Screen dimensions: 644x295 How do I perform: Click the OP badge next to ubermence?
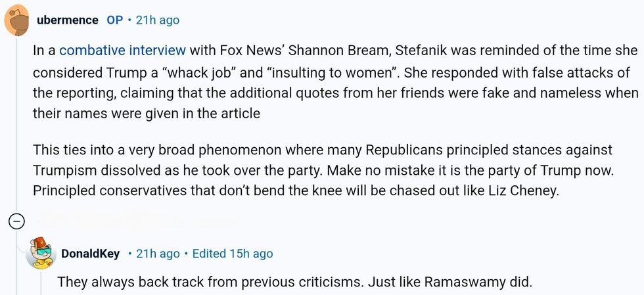115,20
